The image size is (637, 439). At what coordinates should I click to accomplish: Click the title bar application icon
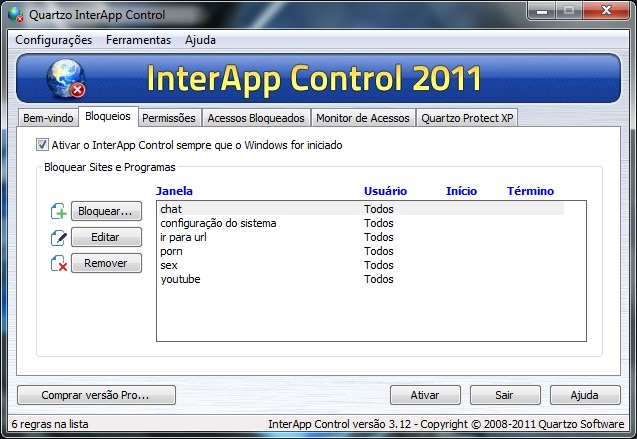point(15,15)
